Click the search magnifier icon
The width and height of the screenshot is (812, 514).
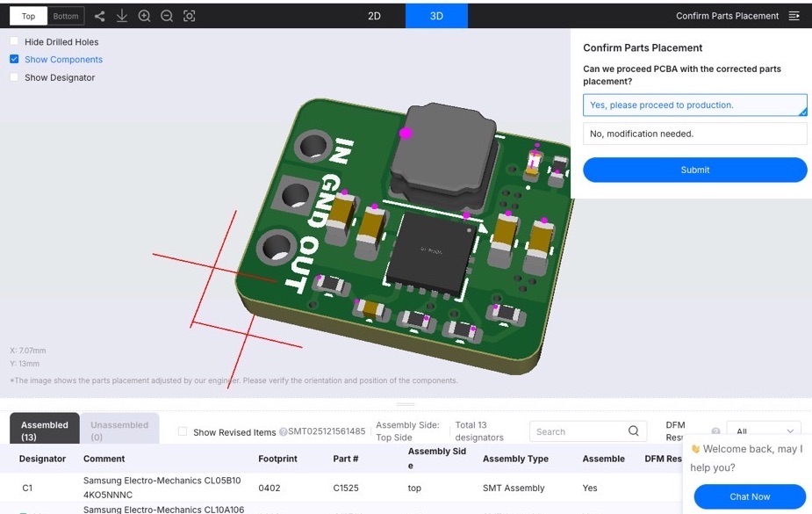634,431
